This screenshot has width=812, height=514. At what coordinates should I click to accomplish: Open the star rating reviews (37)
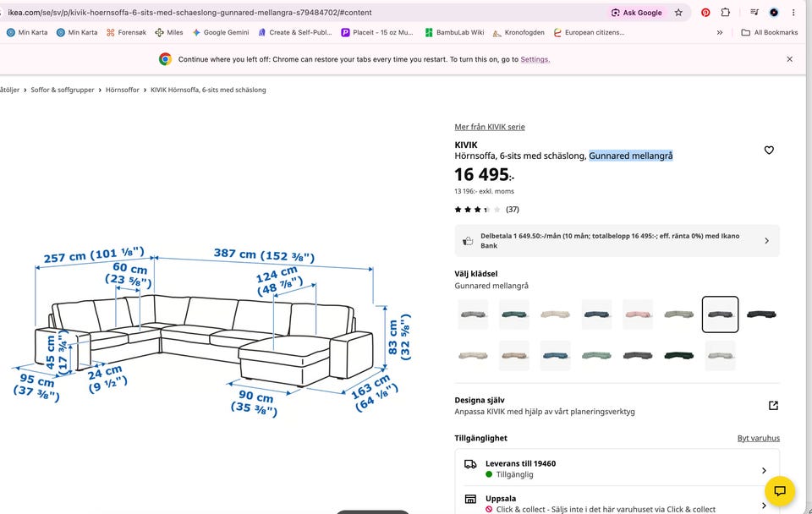click(486, 210)
